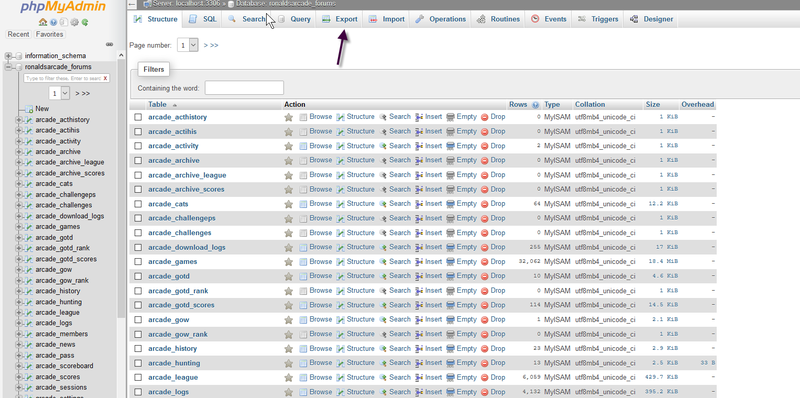Check the arcade_actihis row checkbox
Screen dimensions: 800x398
[x=138, y=132]
